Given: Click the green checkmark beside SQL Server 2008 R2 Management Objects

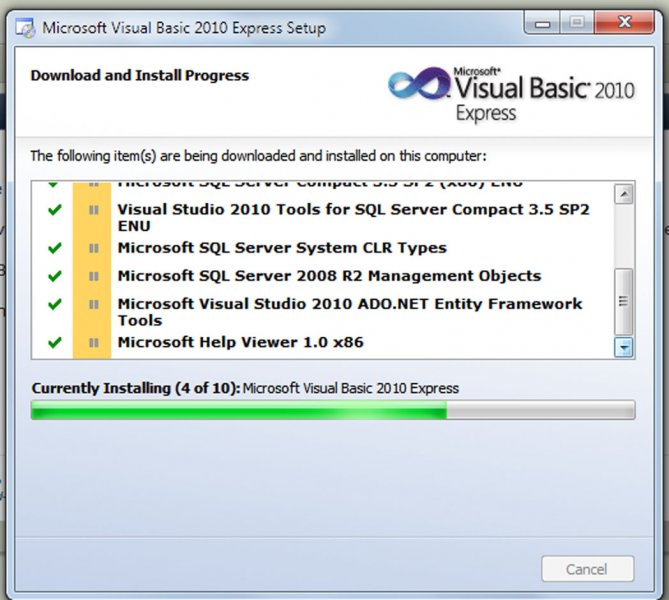Looking at the screenshot, I should tap(55, 276).
